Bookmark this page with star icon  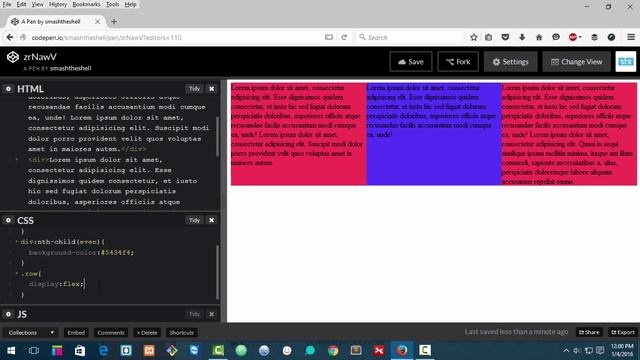tap(473, 37)
